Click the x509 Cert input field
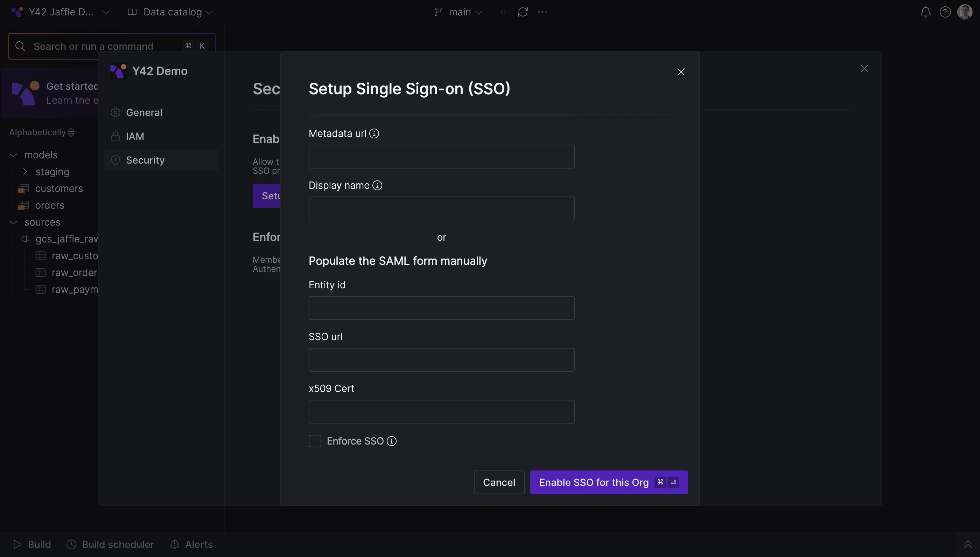The width and height of the screenshot is (980, 557). pos(441,412)
